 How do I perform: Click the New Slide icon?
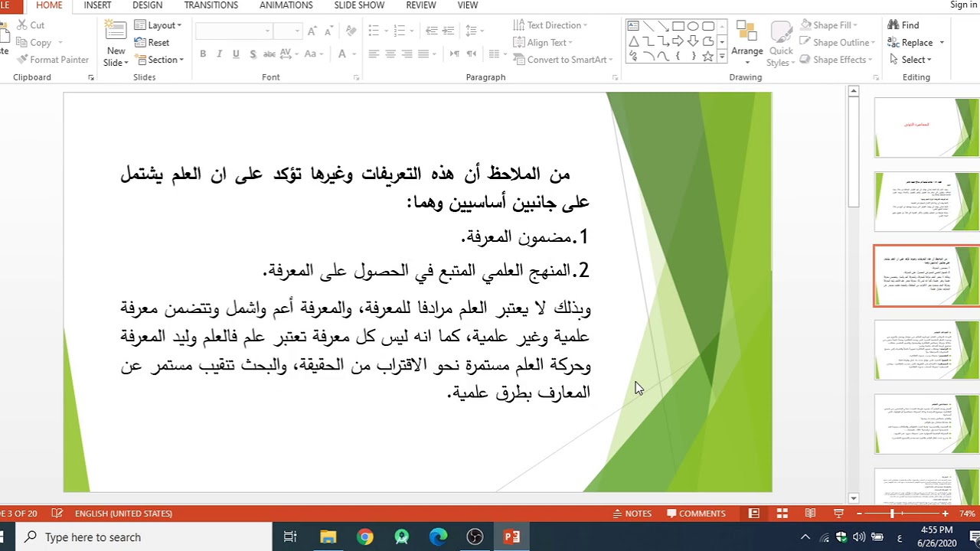116,31
